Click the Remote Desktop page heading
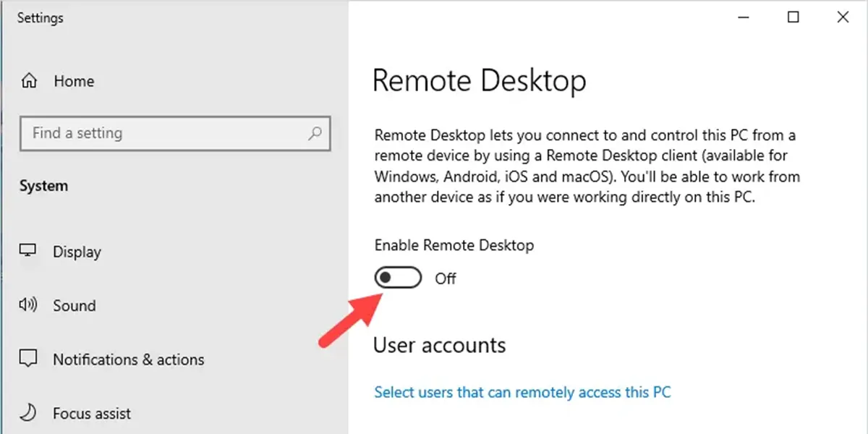This screenshot has width=868, height=434. click(x=480, y=81)
